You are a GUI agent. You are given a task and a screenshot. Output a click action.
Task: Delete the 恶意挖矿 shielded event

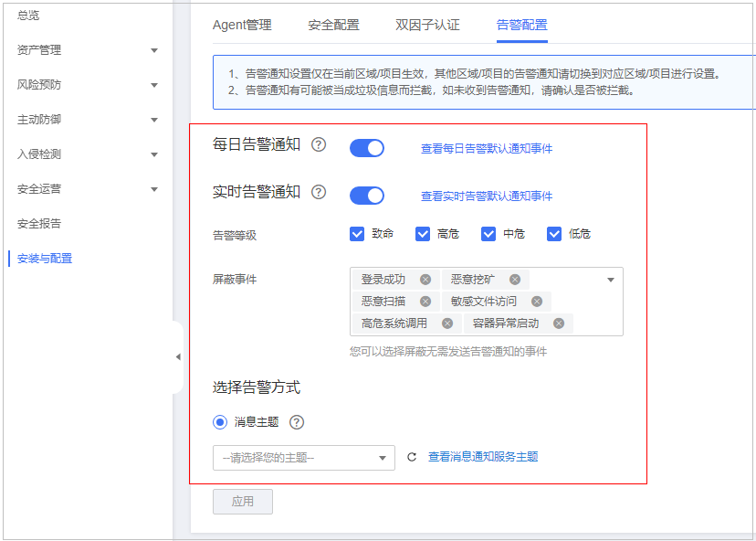pyautogui.click(x=513, y=279)
